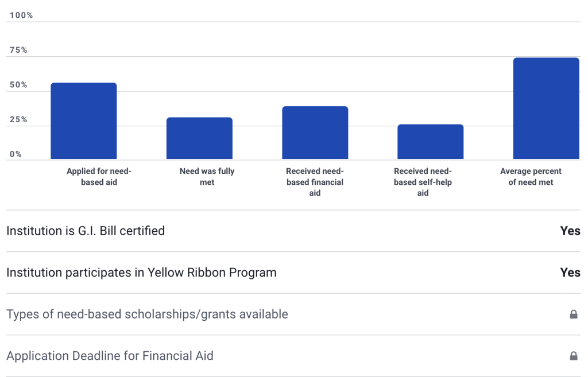Select the 50% axis label
This screenshot has width=588, height=377.
[18, 84]
